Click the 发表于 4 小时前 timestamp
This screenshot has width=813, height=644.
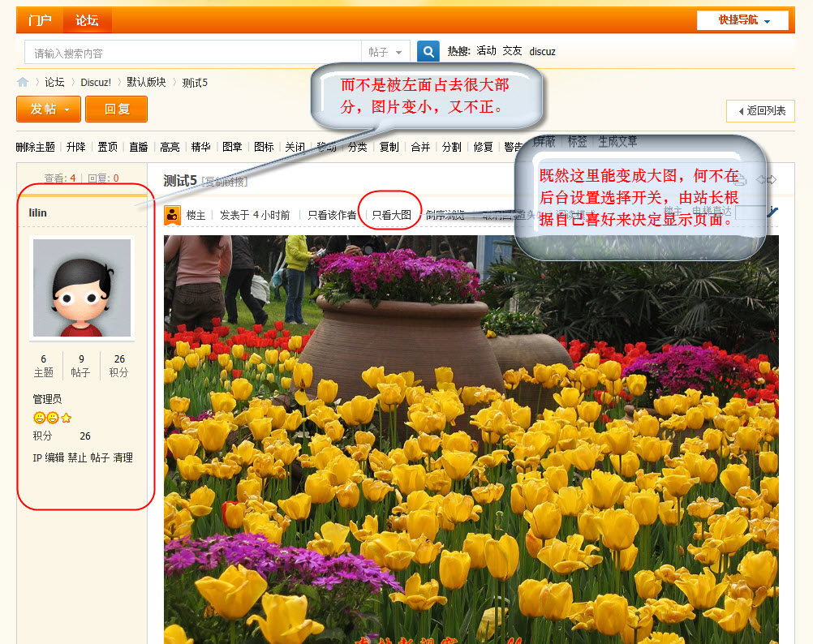(255, 215)
